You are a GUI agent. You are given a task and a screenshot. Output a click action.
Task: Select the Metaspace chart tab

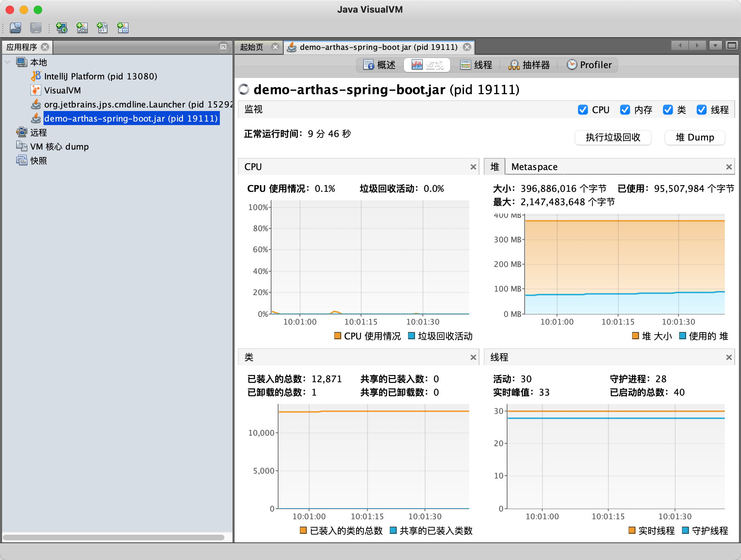(x=535, y=167)
